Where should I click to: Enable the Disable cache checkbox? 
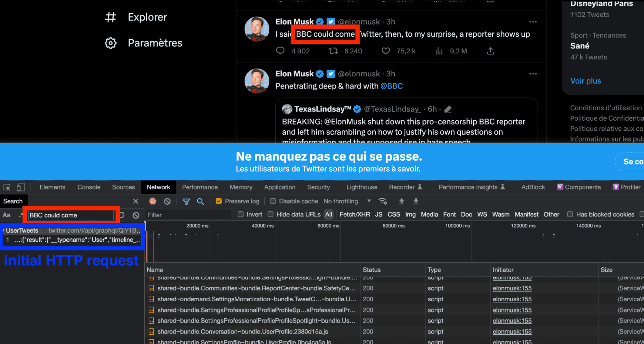[272, 201]
